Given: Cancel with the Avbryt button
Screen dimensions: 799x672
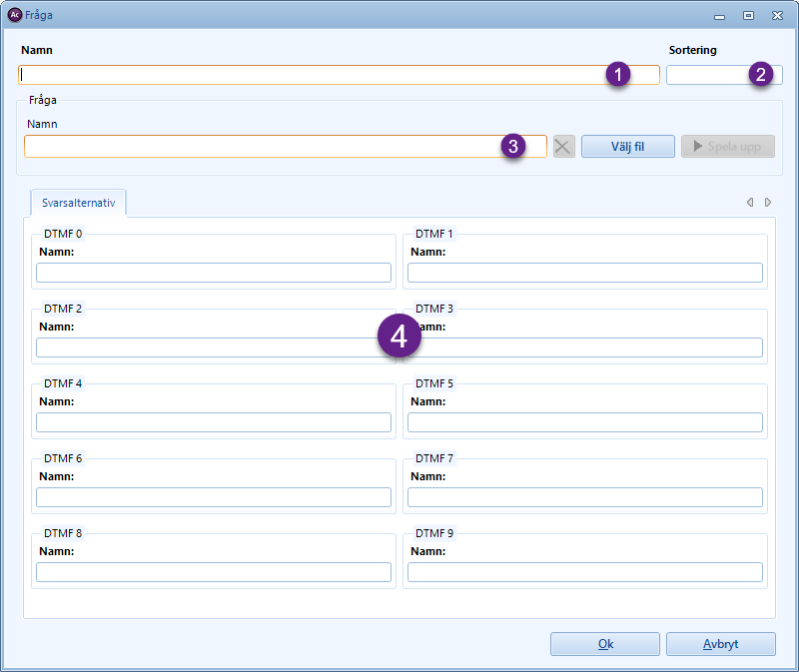Looking at the screenshot, I should click(721, 644).
